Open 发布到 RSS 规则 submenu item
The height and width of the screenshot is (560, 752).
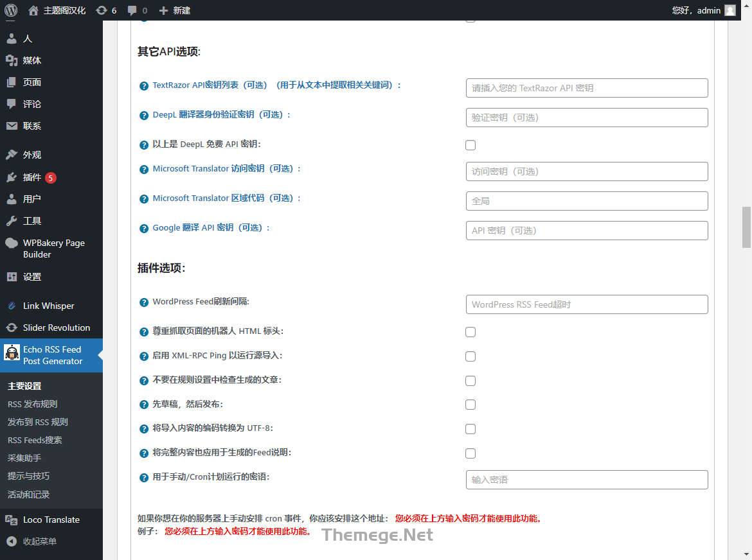point(37,422)
